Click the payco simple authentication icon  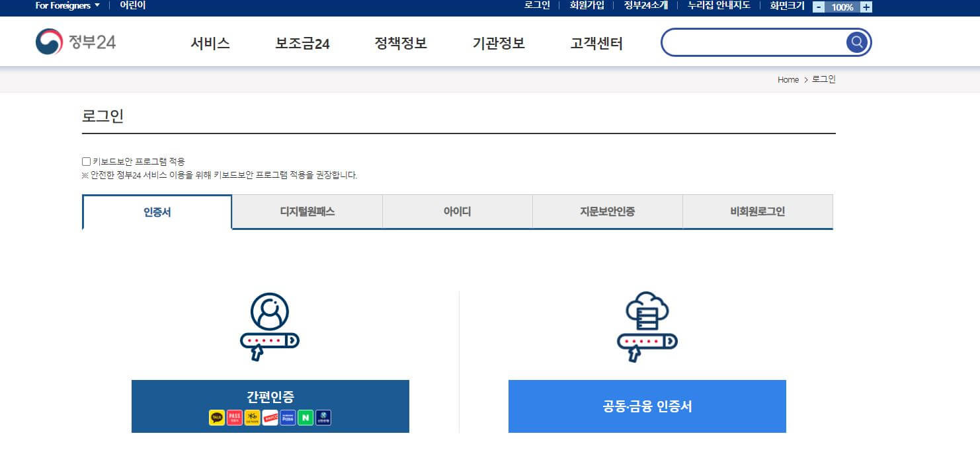coord(270,418)
